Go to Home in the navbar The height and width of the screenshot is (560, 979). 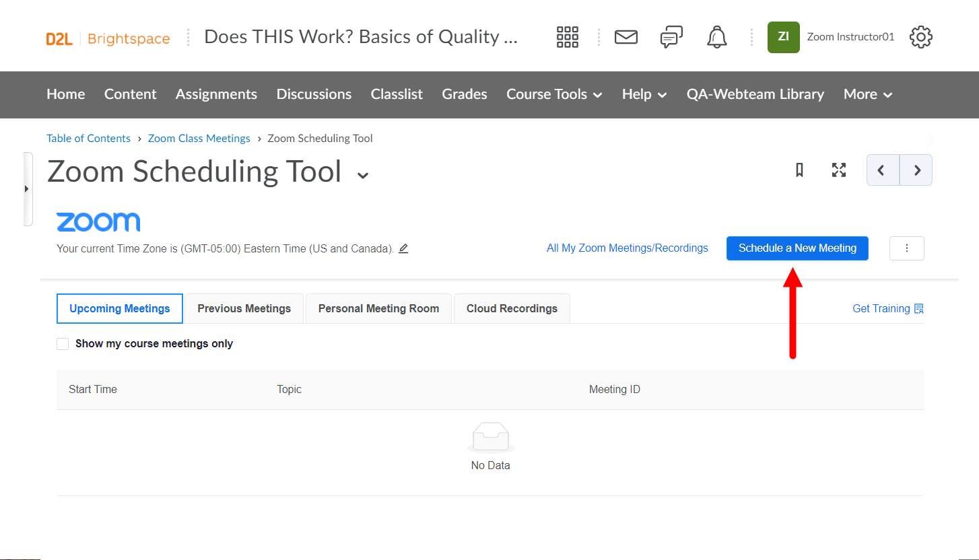66,94
